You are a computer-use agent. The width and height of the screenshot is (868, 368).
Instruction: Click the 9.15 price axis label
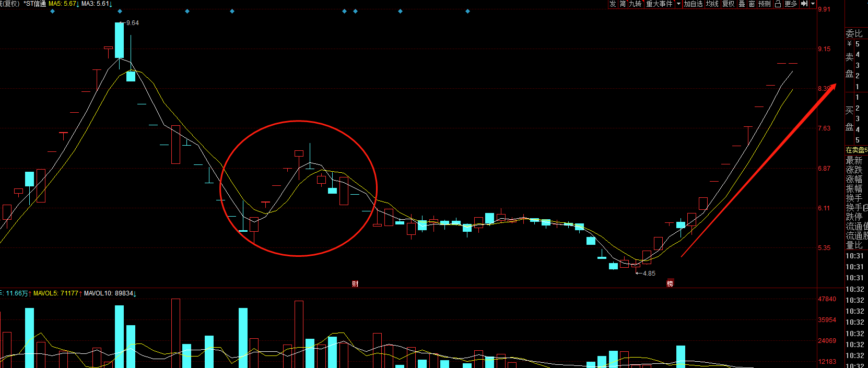coord(824,49)
